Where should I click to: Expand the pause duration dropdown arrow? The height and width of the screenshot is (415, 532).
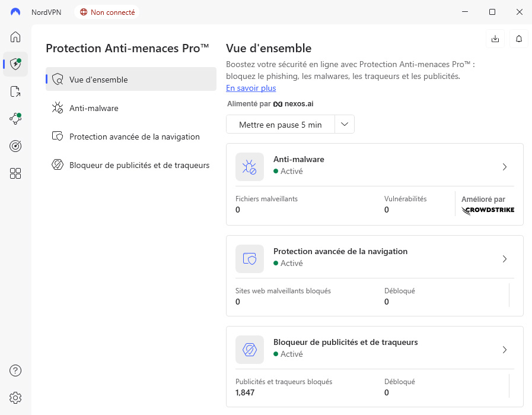pos(345,124)
